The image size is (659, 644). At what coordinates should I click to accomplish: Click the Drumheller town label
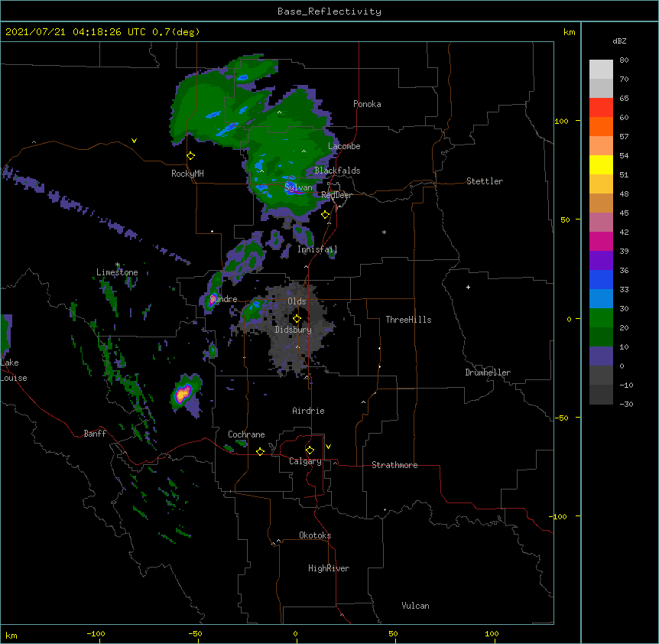pyautogui.click(x=488, y=372)
